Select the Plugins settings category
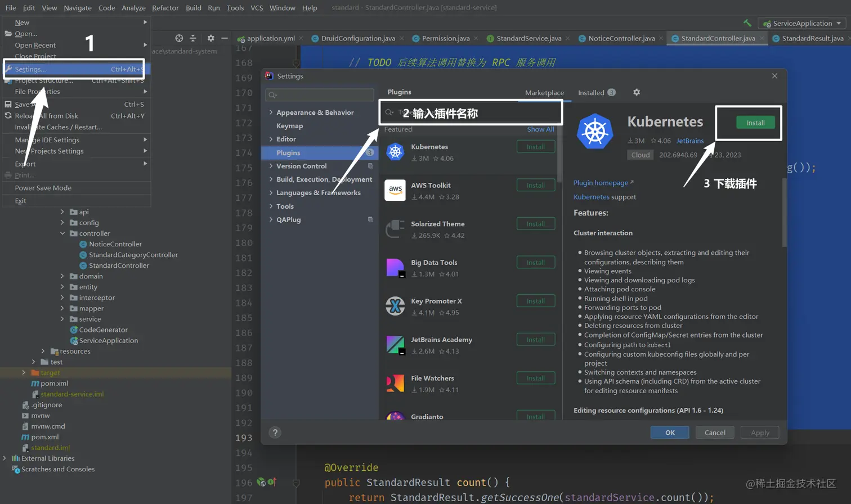The width and height of the screenshot is (851, 504). click(x=320, y=152)
